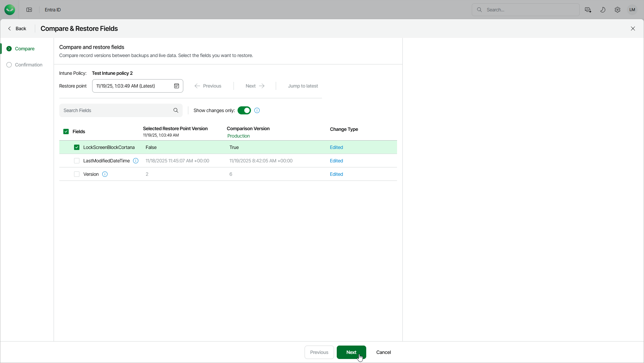Click the Cancel button
Viewport: 644px width, 363px height.
pyautogui.click(x=383, y=352)
